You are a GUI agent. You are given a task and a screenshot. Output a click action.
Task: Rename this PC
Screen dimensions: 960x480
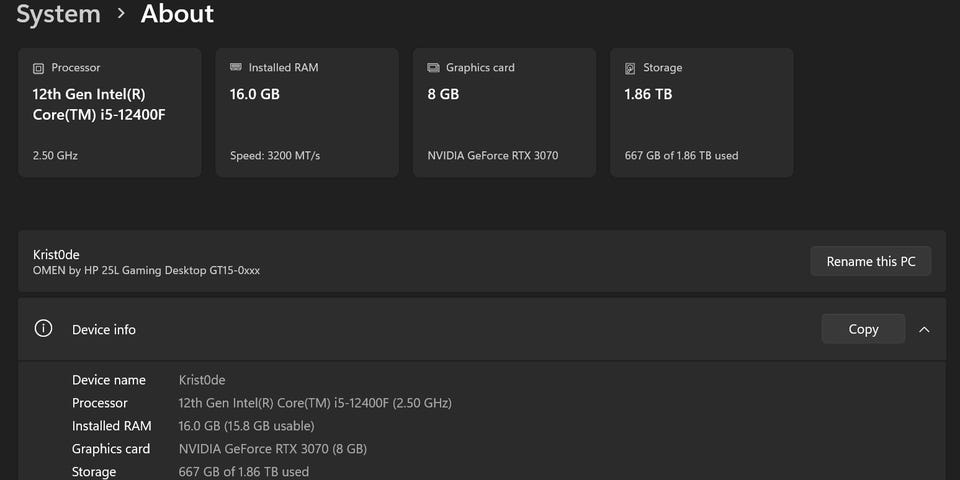[x=871, y=261]
